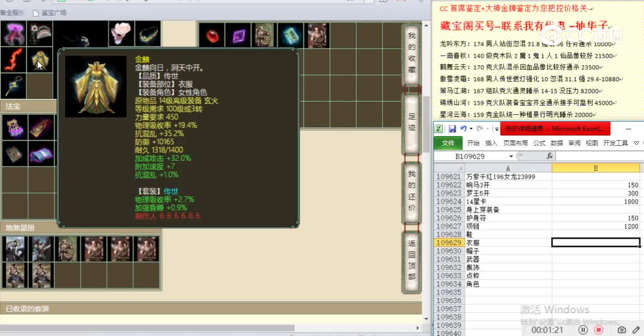Click cell containing 点粹

[508, 276]
